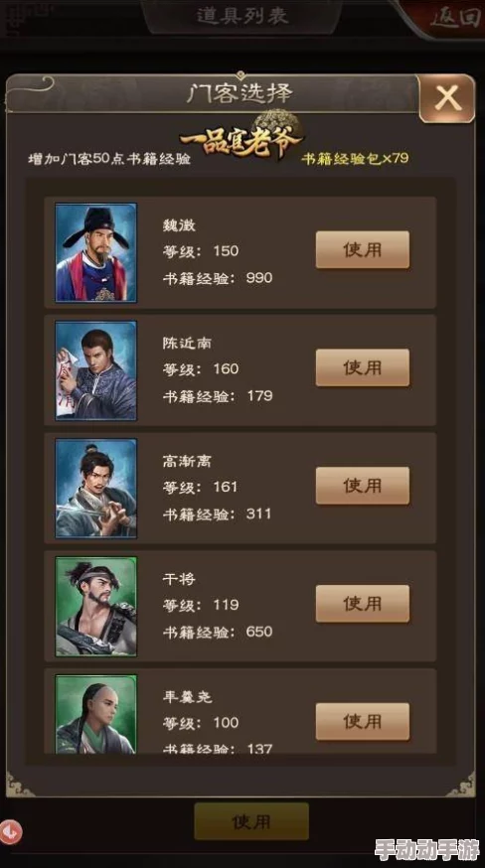Tap the bottom green-framed character portrait

95,714
